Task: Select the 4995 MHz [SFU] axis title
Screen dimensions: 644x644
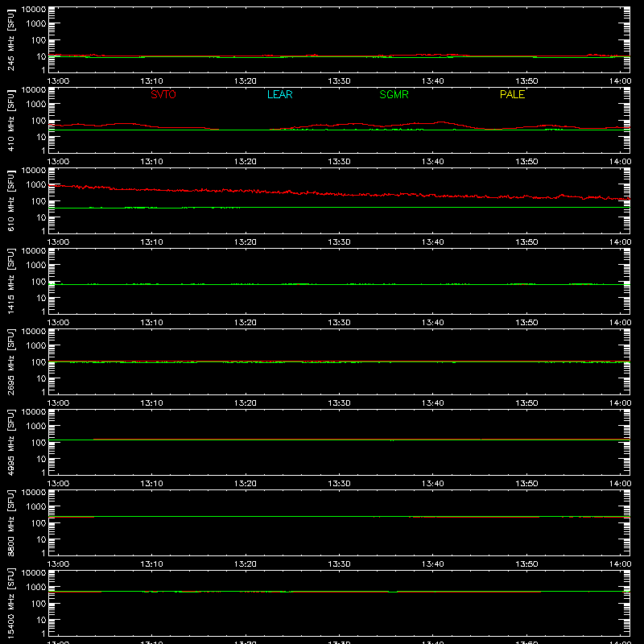Action: coord(10,443)
